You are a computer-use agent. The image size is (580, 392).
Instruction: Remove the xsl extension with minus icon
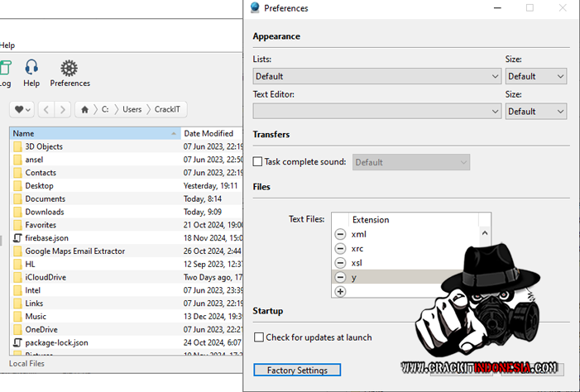[x=340, y=263]
